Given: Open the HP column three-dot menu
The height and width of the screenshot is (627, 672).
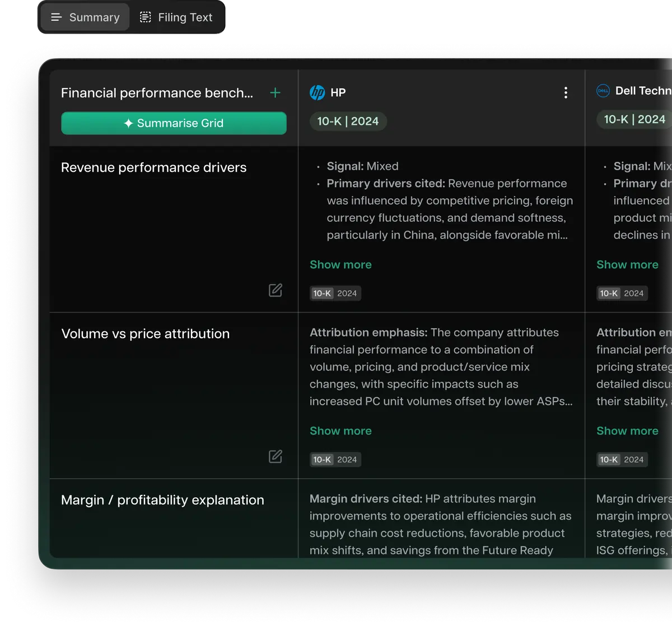Looking at the screenshot, I should (566, 93).
